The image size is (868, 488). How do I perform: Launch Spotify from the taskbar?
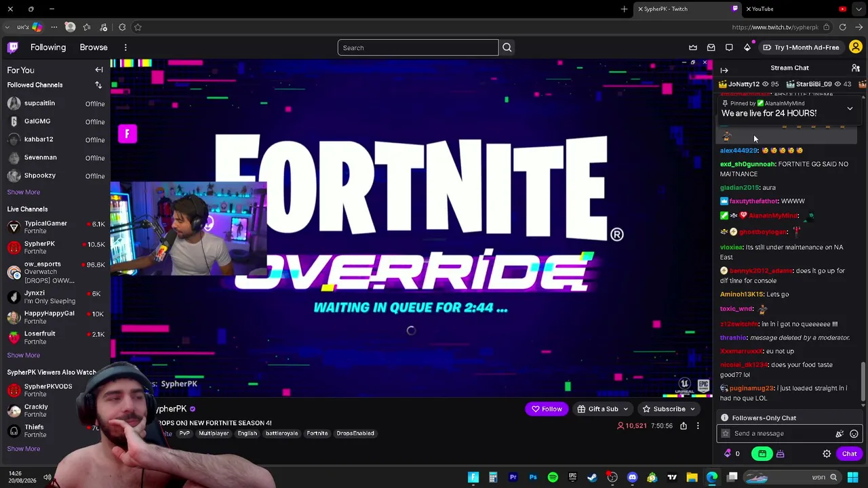coord(553,477)
